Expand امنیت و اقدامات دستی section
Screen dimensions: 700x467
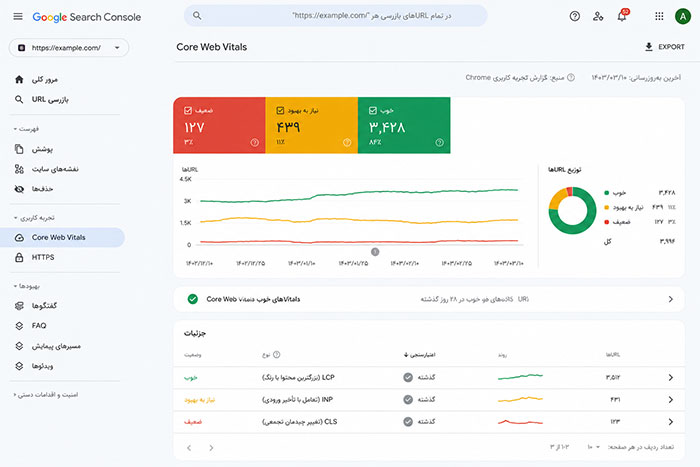coord(46,395)
